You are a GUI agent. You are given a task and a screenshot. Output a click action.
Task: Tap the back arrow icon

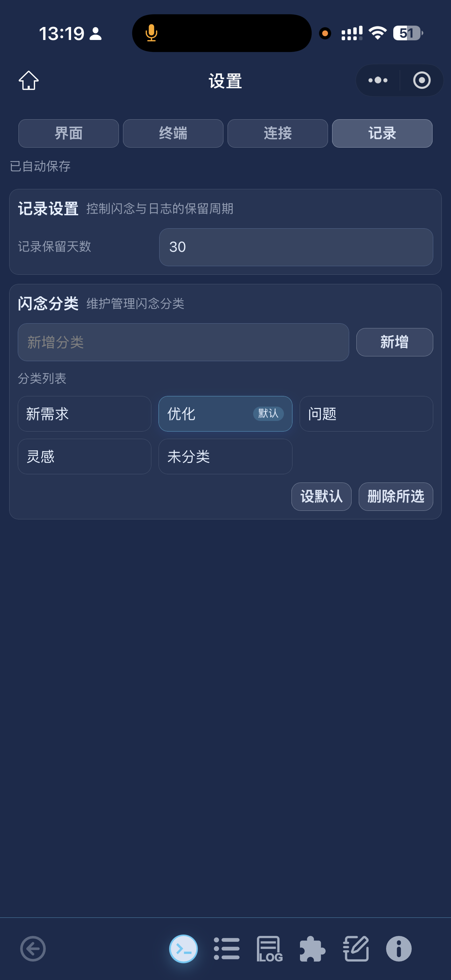(x=33, y=949)
